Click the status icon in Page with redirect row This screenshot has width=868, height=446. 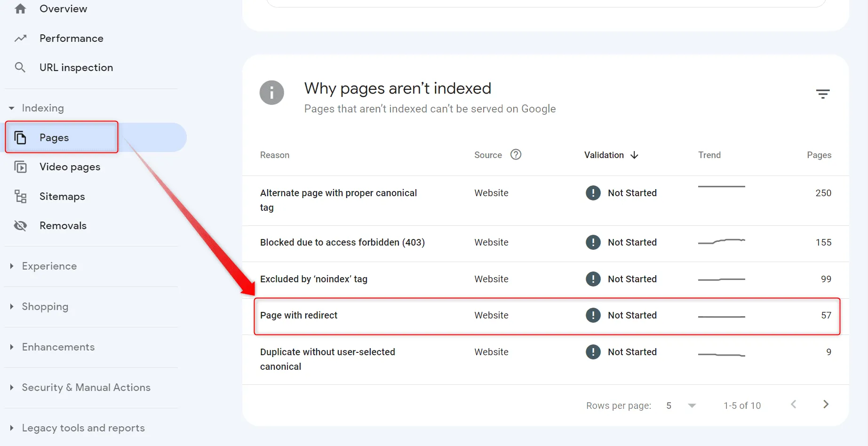click(593, 315)
